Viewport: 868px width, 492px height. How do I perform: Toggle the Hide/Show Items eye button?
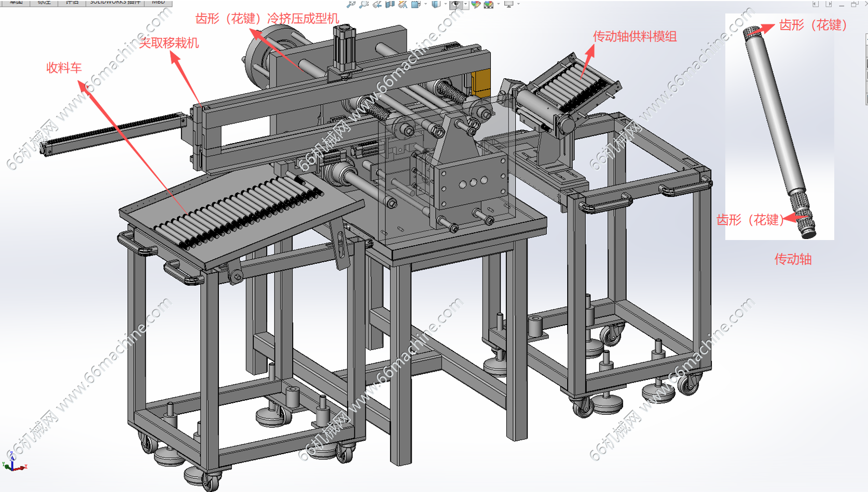(x=456, y=4)
